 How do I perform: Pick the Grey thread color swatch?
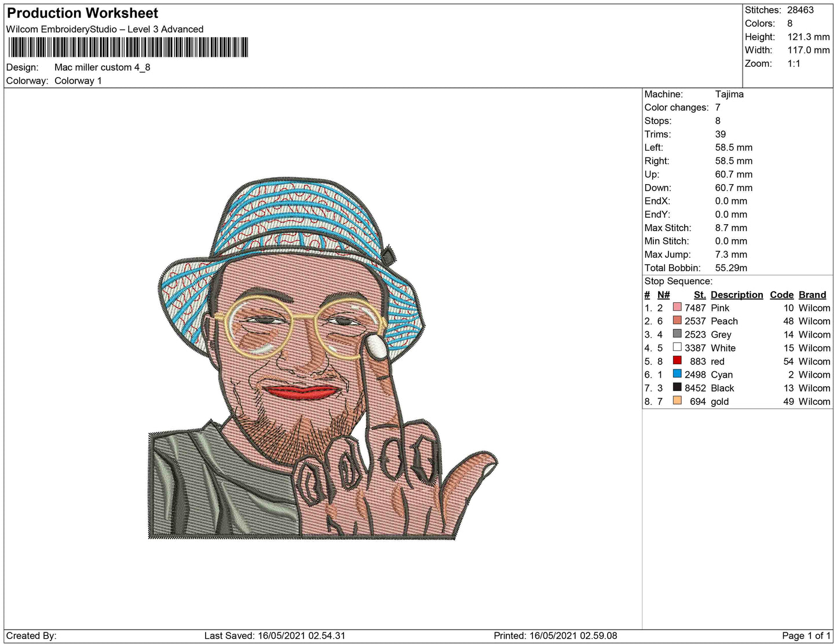tap(677, 334)
